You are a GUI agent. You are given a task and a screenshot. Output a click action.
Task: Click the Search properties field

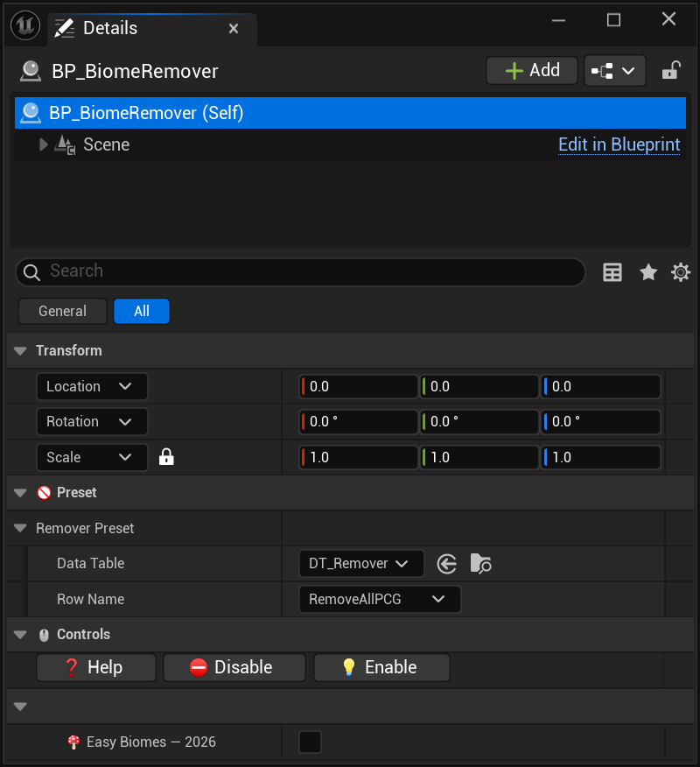pyautogui.click(x=300, y=272)
